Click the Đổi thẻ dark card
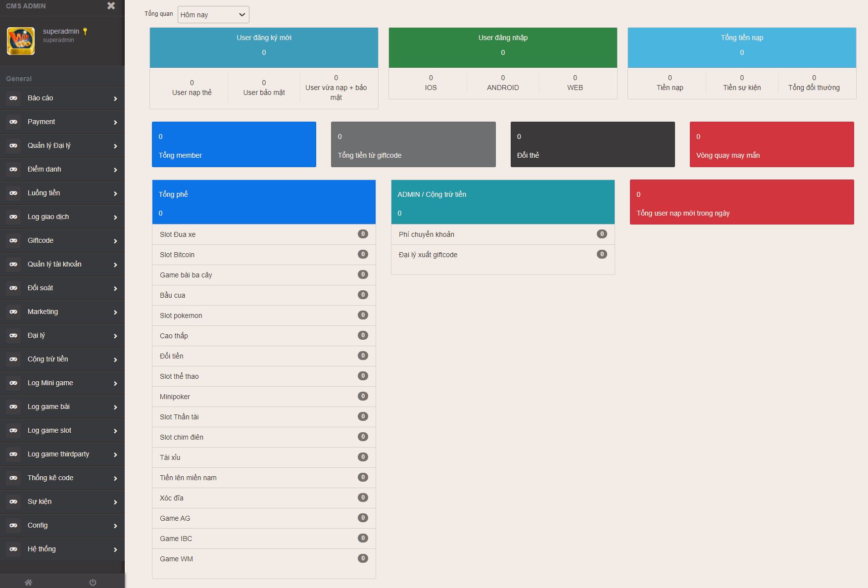This screenshot has width=868, height=588. coord(593,144)
